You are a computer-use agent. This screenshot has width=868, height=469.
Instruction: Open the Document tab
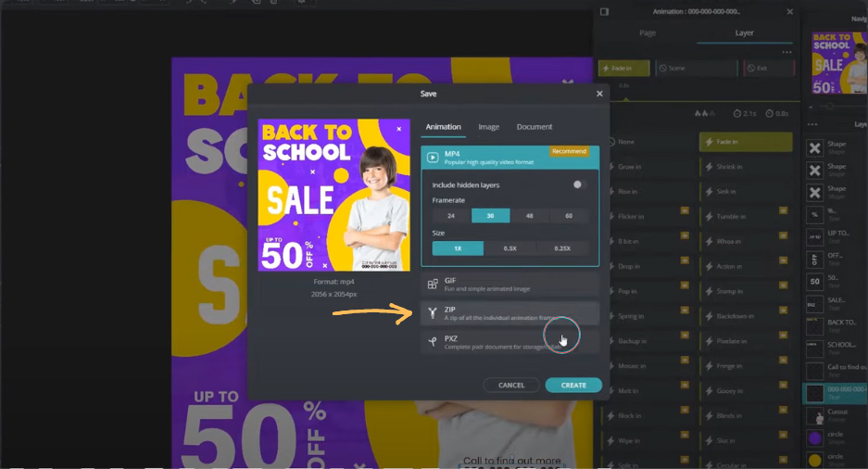pyautogui.click(x=535, y=127)
